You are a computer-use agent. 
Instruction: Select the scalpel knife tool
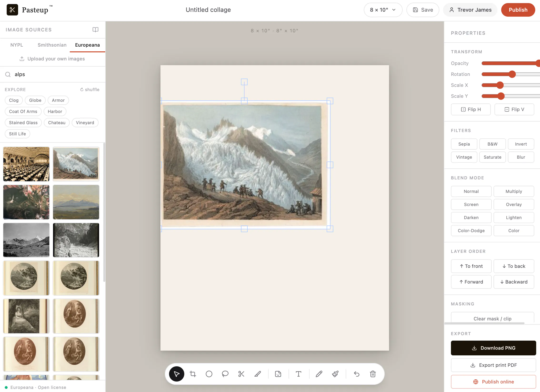tap(257, 374)
